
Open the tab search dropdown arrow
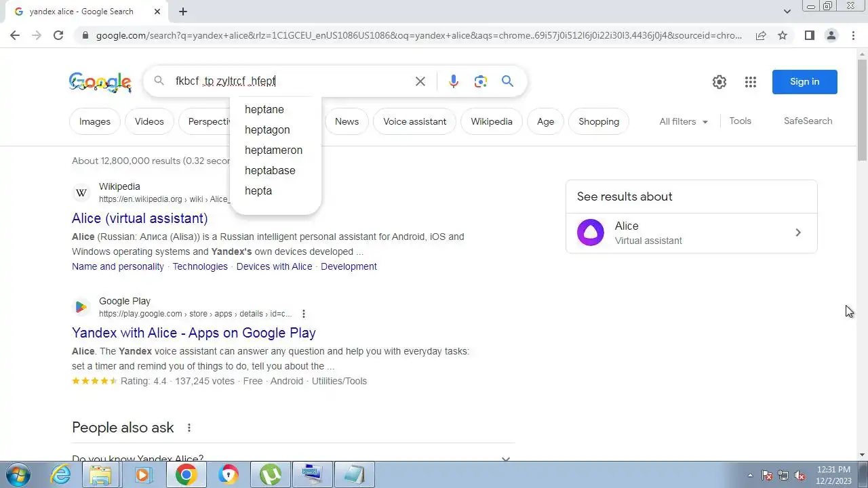787,12
